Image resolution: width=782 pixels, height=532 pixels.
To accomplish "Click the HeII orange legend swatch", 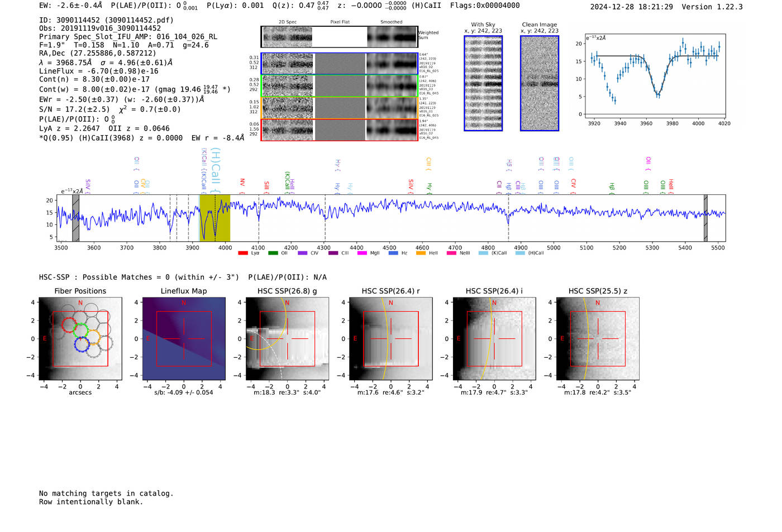I will [421, 253].
